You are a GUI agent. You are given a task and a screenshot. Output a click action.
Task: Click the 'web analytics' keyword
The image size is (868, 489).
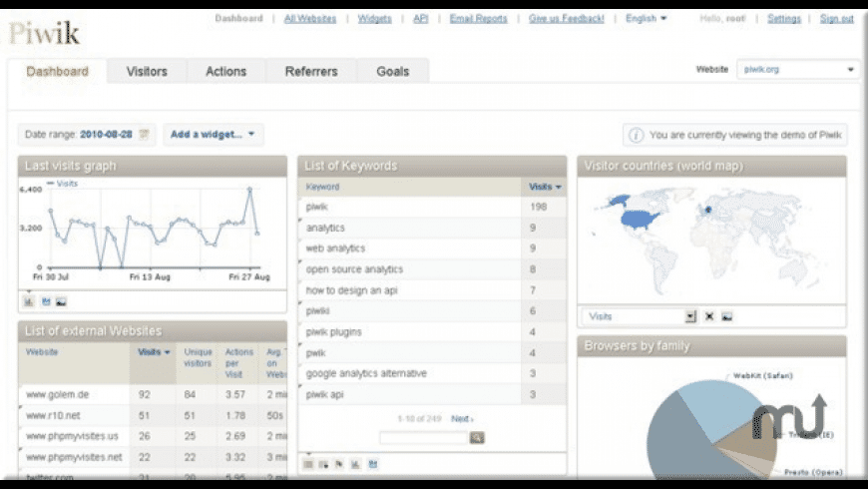pyautogui.click(x=335, y=248)
